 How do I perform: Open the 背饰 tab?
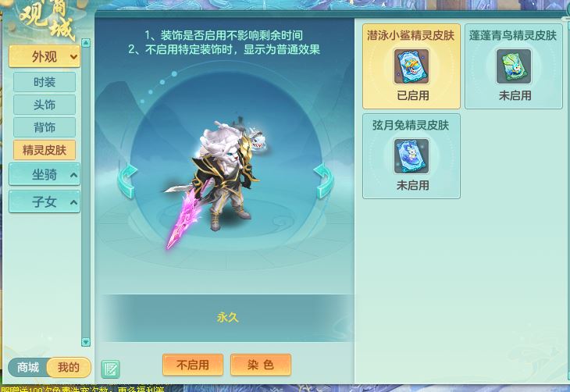(45, 127)
